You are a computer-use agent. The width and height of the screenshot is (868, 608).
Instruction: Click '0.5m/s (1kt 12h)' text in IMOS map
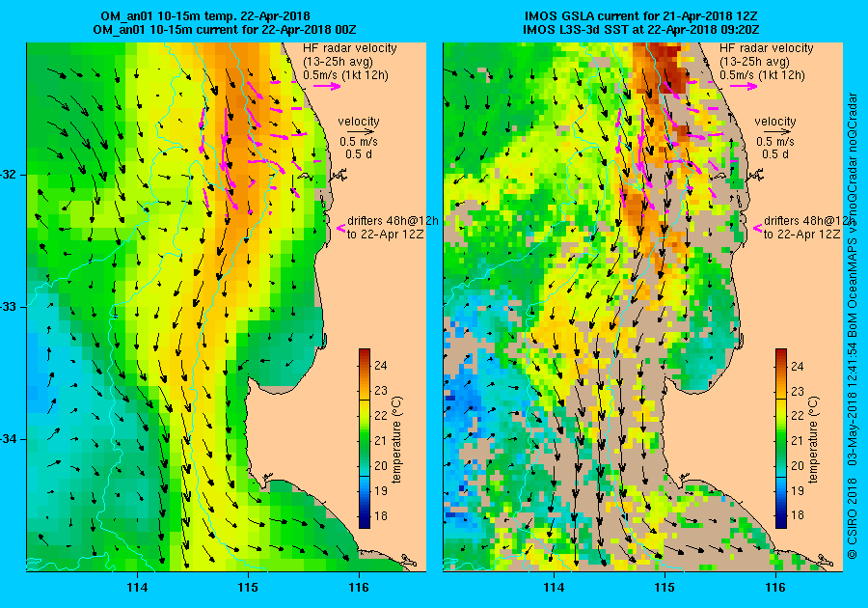[x=762, y=74]
